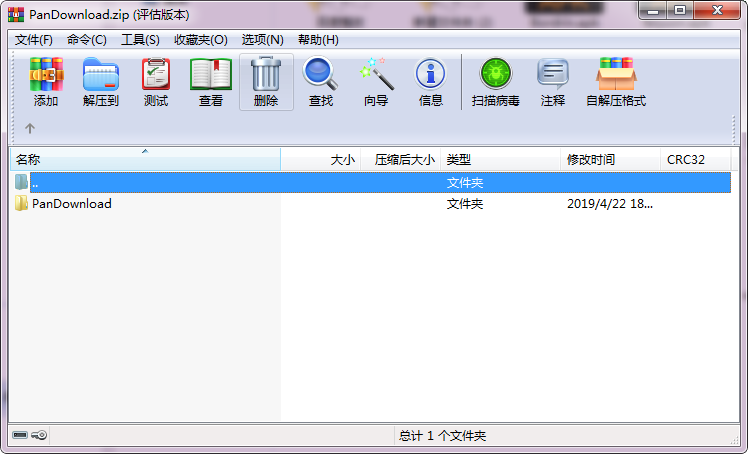
Task: Click the Delete (删除) trash icon
Action: [266, 74]
